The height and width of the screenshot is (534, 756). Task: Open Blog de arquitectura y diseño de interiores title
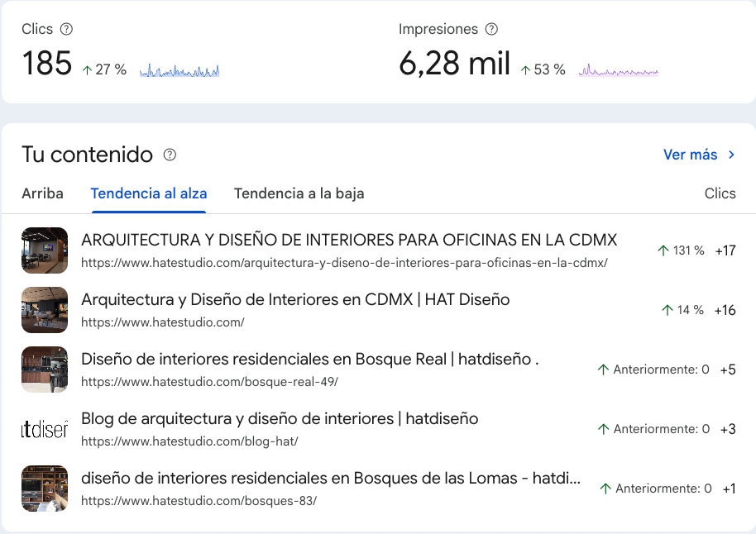click(x=280, y=419)
